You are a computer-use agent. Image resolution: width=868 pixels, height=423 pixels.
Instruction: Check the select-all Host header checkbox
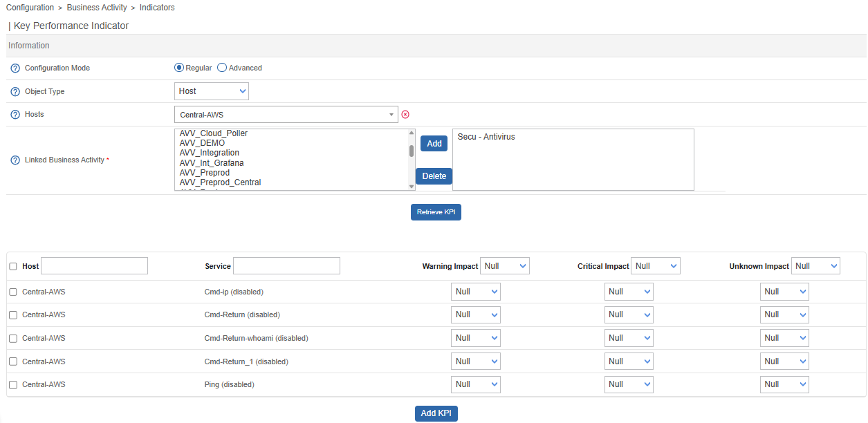13,267
